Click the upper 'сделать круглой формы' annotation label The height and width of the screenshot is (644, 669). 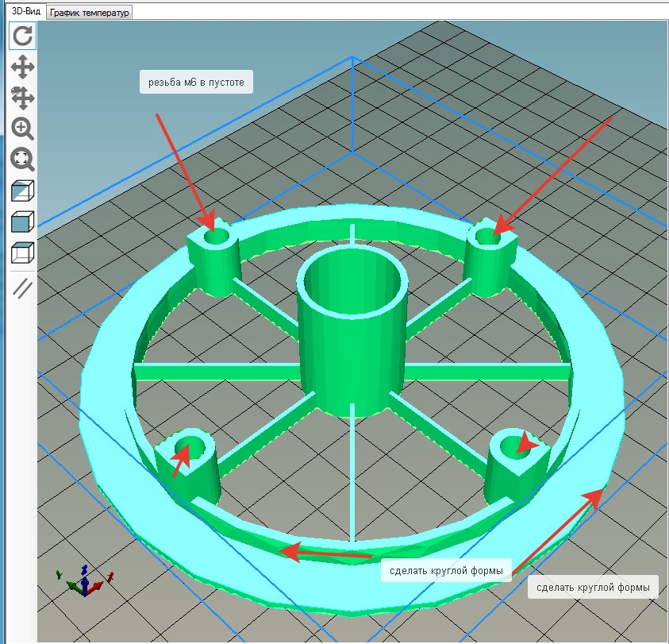click(443, 570)
